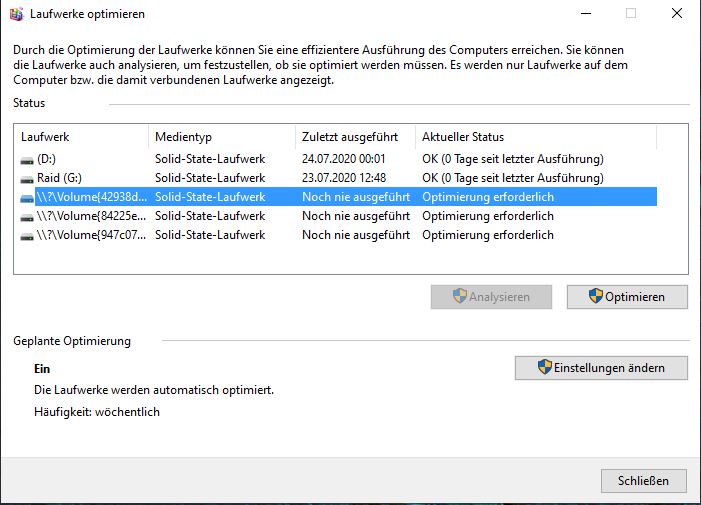Click Solid-State-Laufwerk in the (D:) row
The width and height of the screenshot is (701, 505).
(210, 159)
